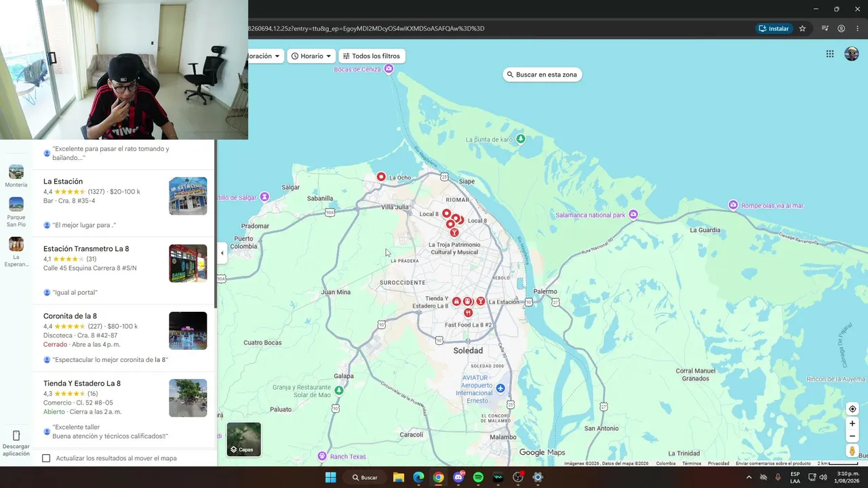Click the La Troja map pin
The height and width of the screenshot is (488, 868).
pyautogui.click(x=454, y=232)
